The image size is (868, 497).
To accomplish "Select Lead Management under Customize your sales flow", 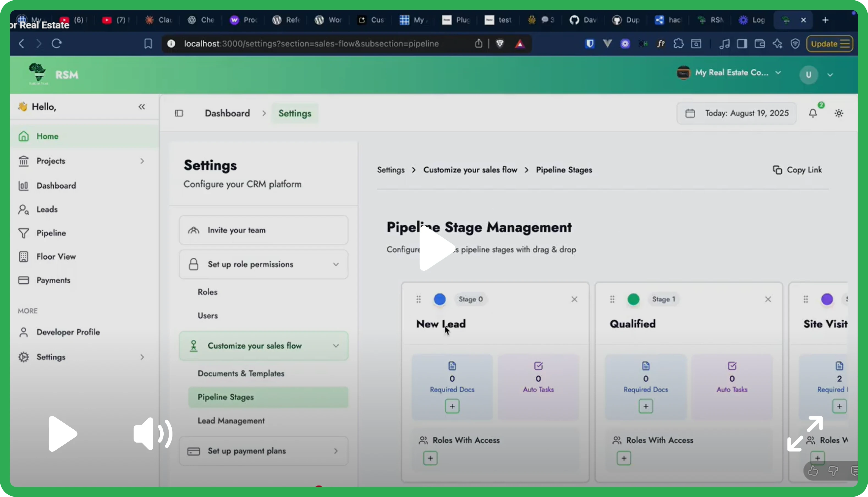I will (231, 420).
